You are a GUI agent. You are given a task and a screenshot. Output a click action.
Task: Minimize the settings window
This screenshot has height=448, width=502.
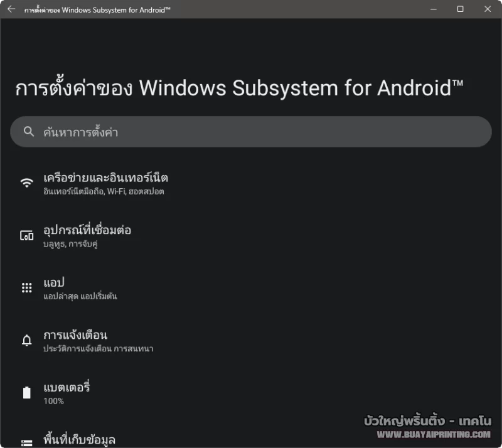coord(432,9)
